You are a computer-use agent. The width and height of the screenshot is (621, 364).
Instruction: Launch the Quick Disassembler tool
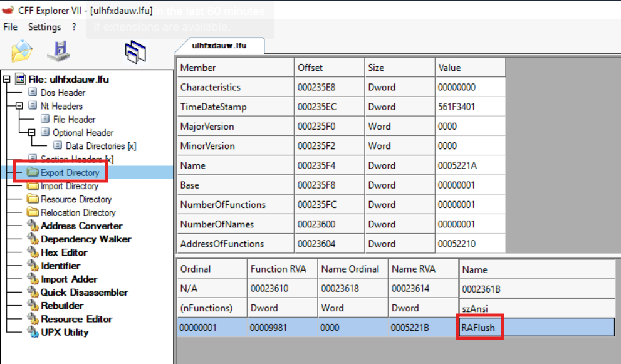[x=84, y=293]
